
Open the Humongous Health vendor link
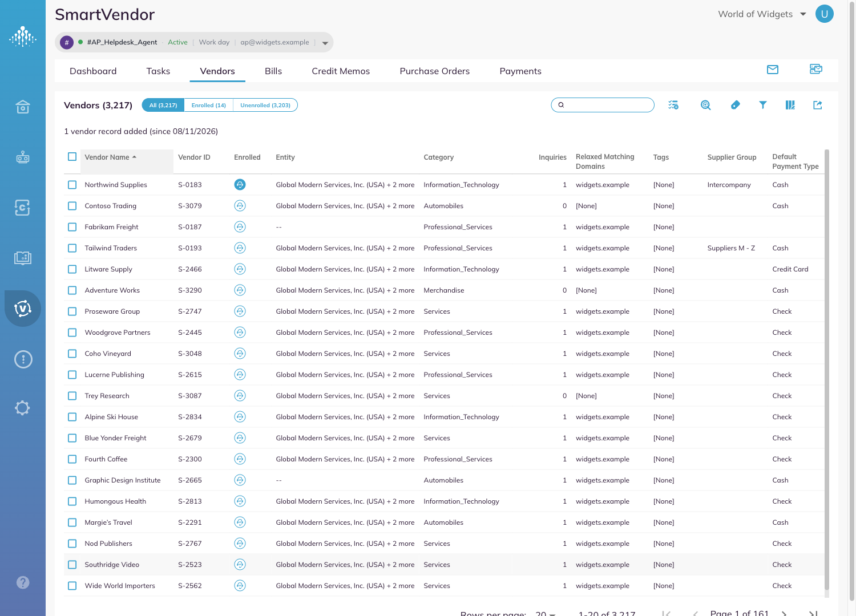click(x=115, y=501)
